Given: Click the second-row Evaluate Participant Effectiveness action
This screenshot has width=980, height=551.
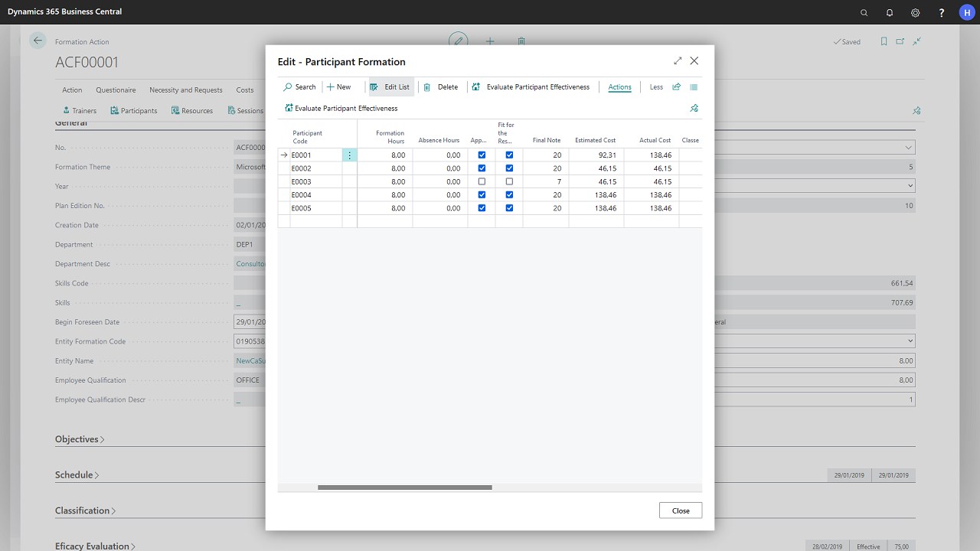Looking at the screenshot, I should pos(341,109).
